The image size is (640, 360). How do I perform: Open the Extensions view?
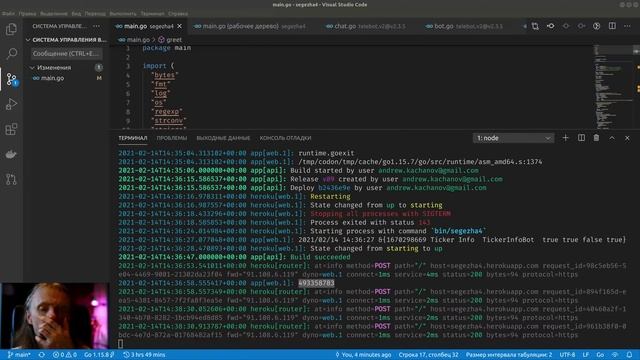[11, 129]
